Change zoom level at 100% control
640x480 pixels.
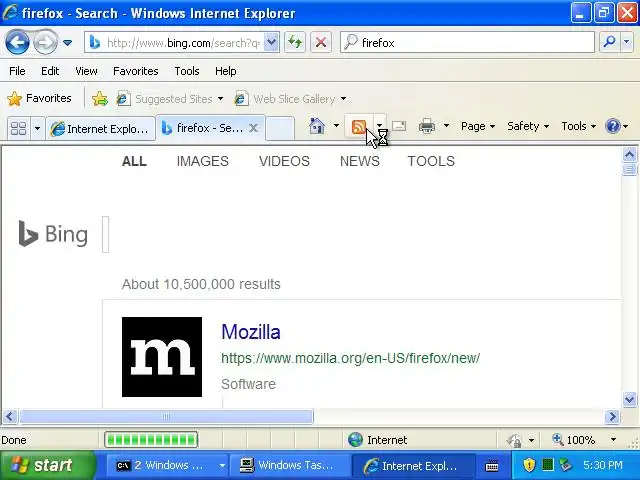574,440
